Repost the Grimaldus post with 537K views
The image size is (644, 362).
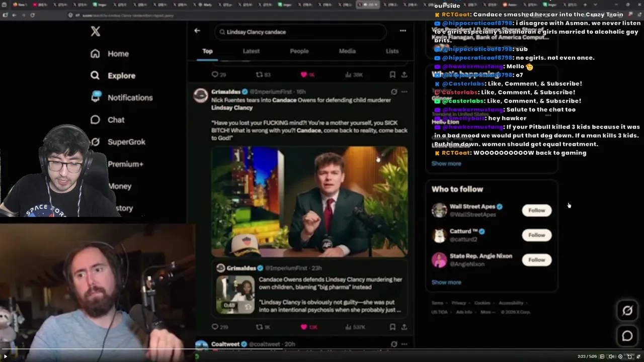263,327
